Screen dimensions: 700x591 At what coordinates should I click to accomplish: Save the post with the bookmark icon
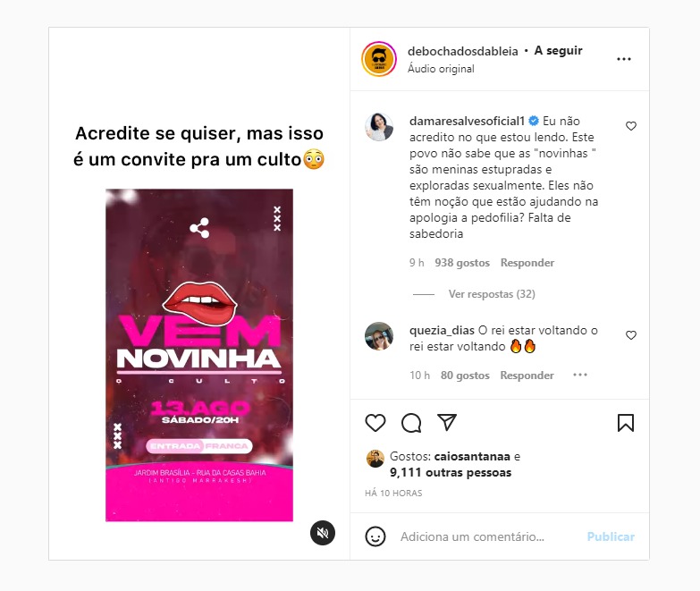tap(626, 423)
